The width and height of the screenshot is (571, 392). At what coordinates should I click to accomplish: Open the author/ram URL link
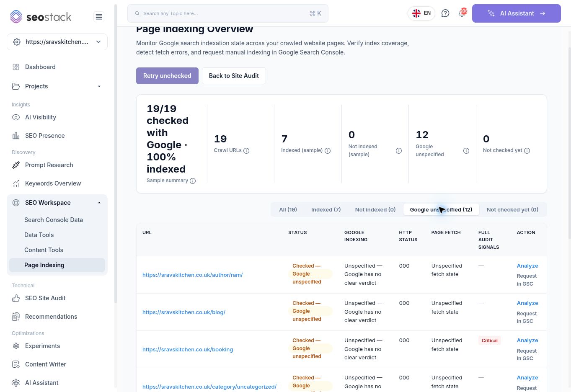pyautogui.click(x=192, y=275)
